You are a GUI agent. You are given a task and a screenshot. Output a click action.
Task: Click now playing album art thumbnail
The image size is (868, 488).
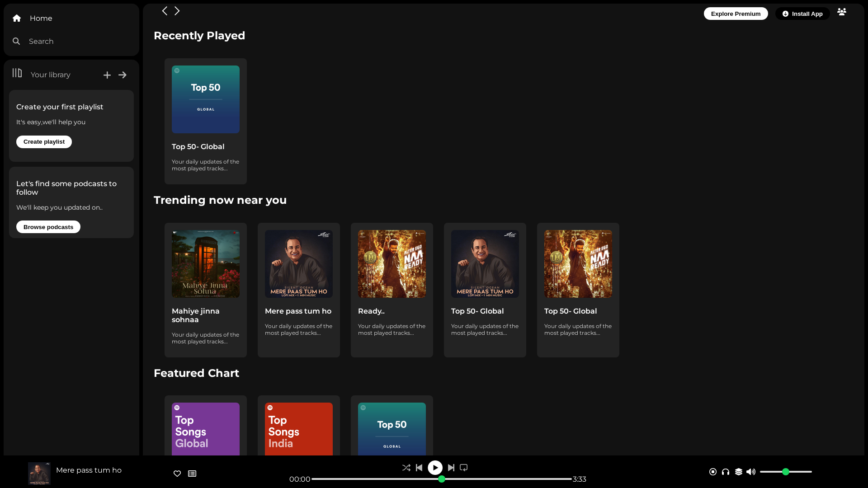(x=39, y=473)
